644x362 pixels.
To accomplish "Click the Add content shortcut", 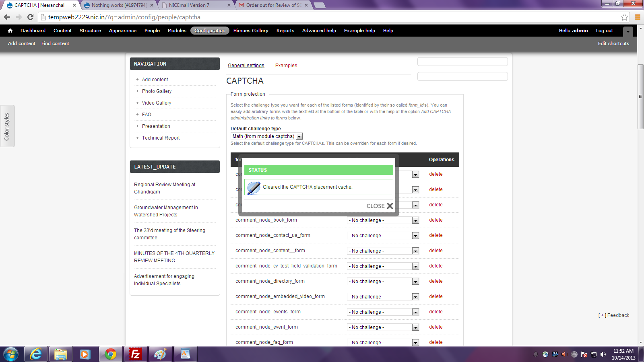I will [22, 43].
